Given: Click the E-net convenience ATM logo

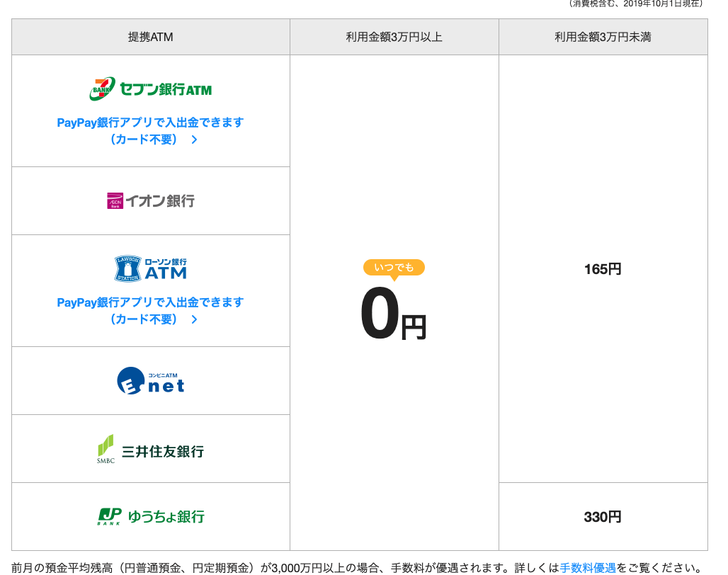Looking at the screenshot, I should (150, 380).
